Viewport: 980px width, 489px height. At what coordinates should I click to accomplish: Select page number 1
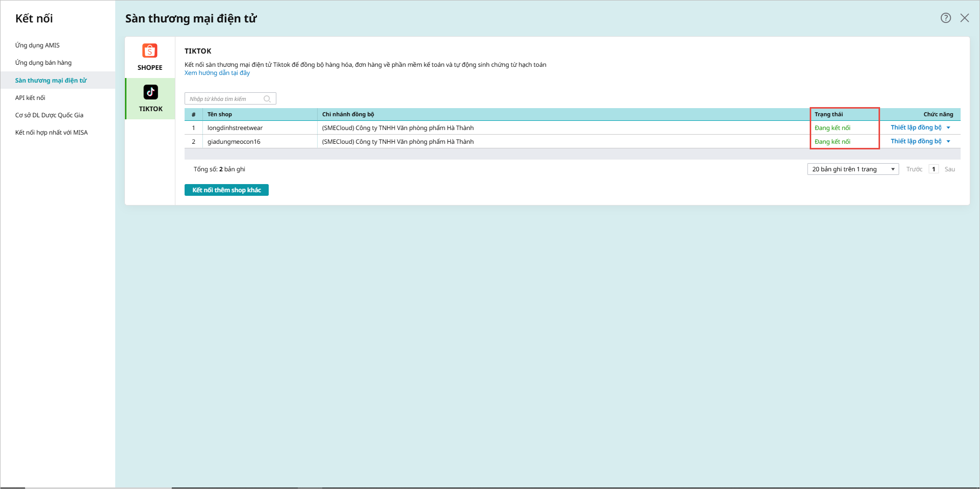934,169
